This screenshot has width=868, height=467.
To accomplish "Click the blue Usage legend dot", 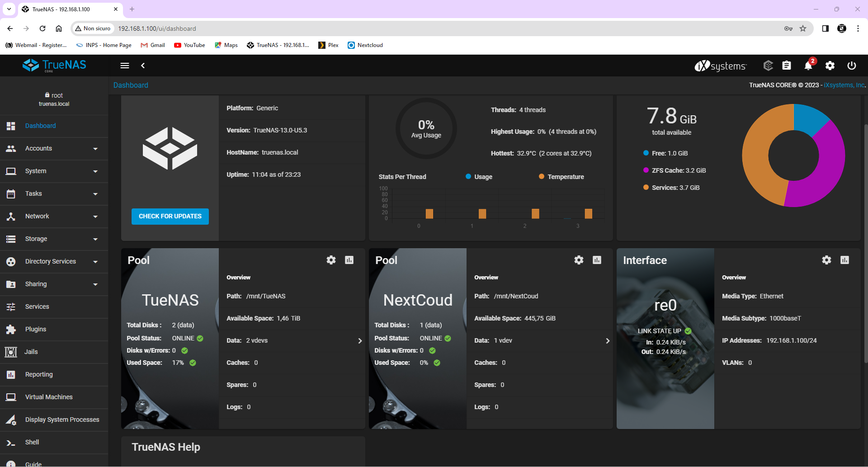I will click(x=468, y=177).
